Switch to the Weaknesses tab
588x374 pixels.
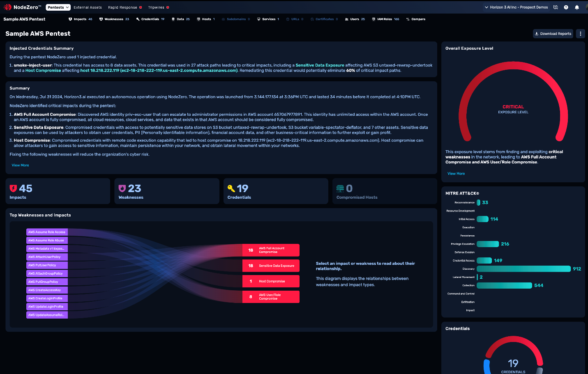[x=114, y=19]
